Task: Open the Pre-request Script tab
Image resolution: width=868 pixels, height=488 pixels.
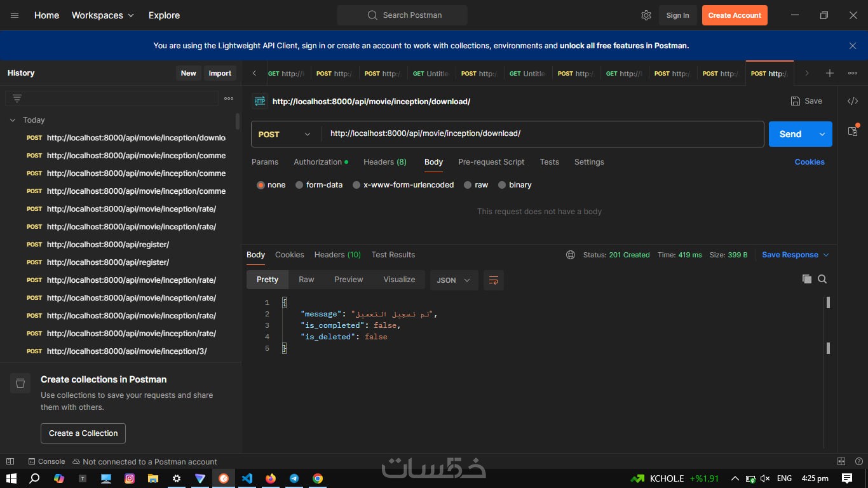Action: tap(491, 162)
